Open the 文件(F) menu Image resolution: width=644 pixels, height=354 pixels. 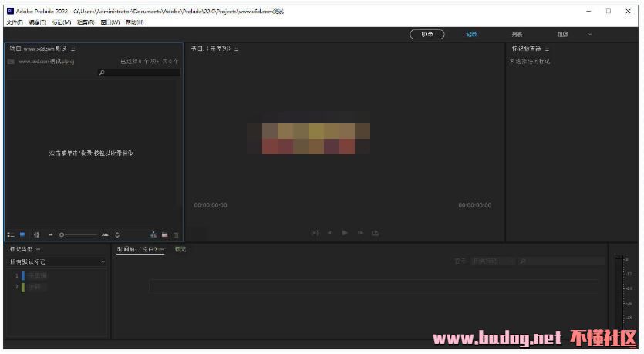[15, 22]
